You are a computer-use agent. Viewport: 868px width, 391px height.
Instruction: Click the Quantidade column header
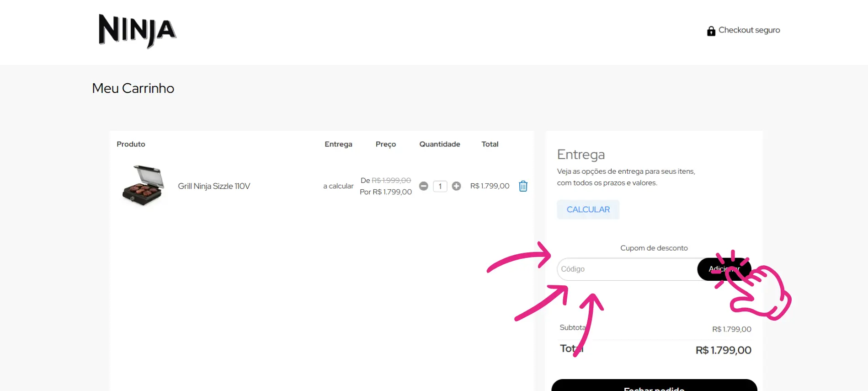tap(440, 144)
